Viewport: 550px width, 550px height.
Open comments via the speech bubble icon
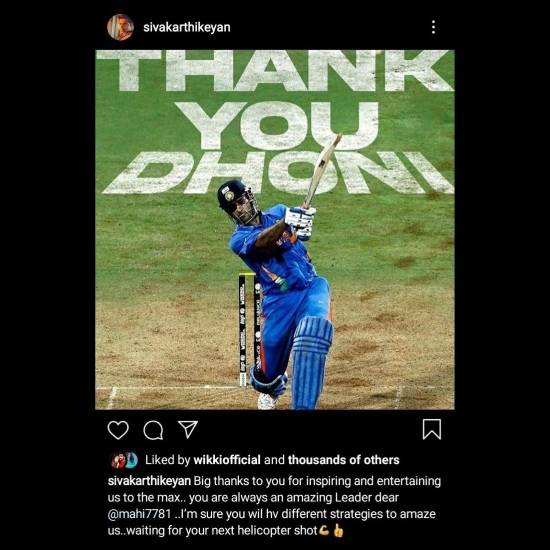pyautogui.click(x=153, y=430)
